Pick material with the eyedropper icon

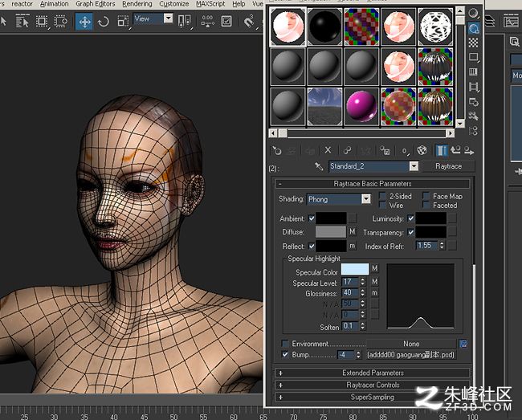tap(319, 166)
